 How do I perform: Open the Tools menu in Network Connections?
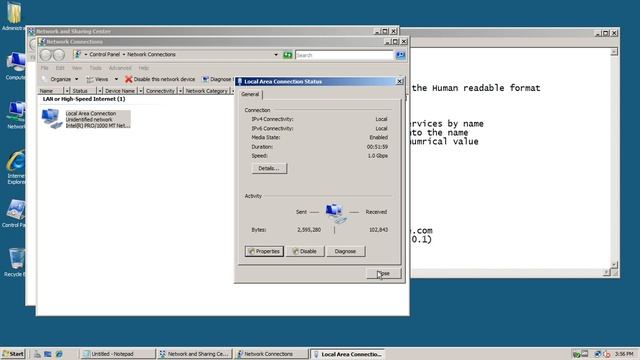click(x=95, y=68)
